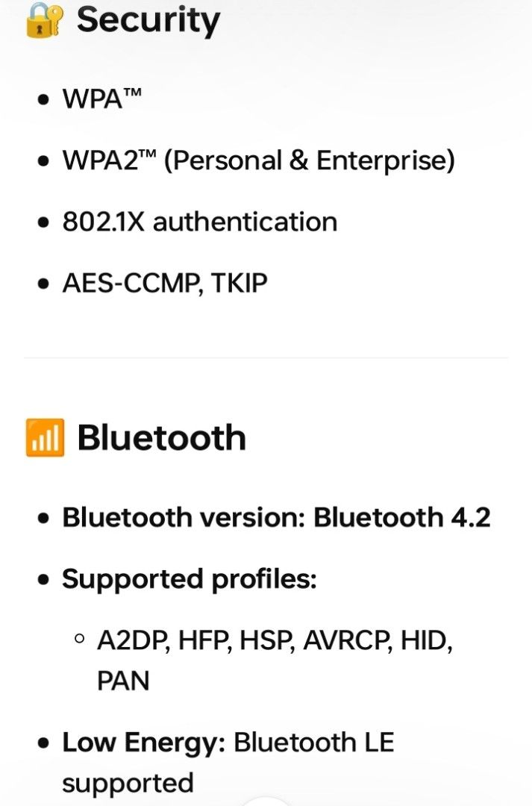Image resolution: width=532 pixels, height=806 pixels.
Task: Click the signal bars icon beside Bluetooth
Action: pyautogui.click(x=45, y=438)
